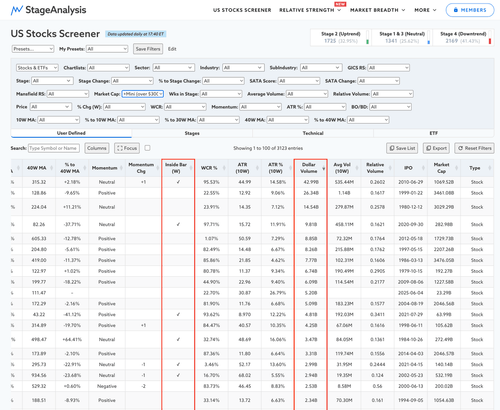Click sort arrows on IPO column
The image size is (500, 410).
(x=423, y=168)
